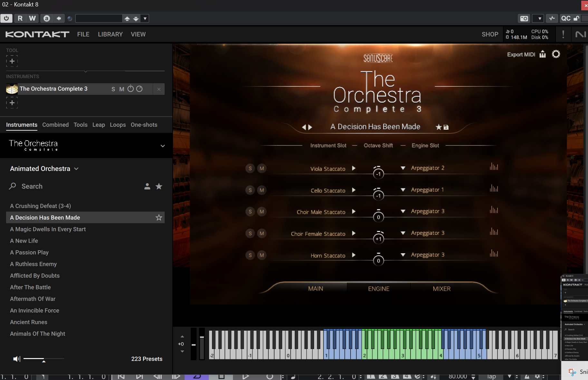Go to next preset with right arrow
The image size is (588, 380).
[x=310, y=127]
